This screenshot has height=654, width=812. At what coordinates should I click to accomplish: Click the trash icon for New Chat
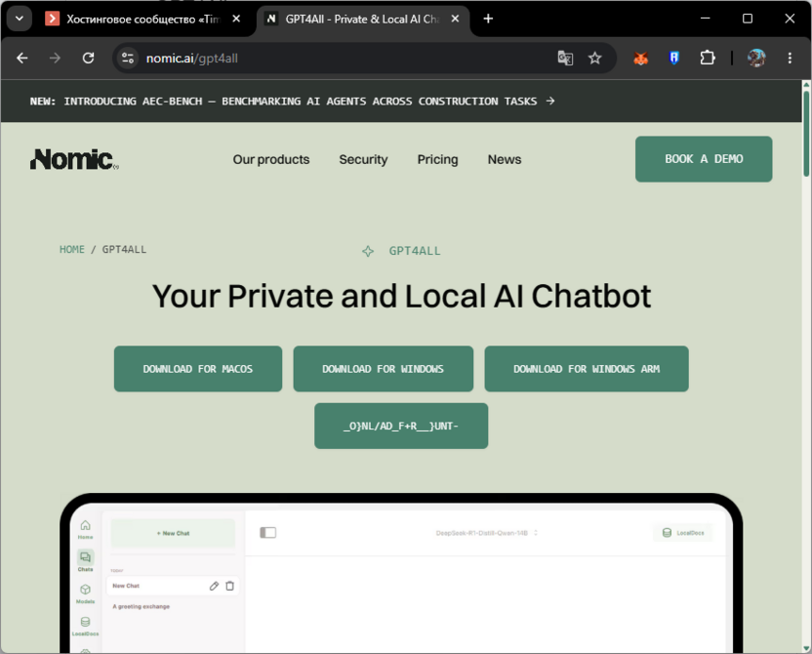(x=230, y=586)
